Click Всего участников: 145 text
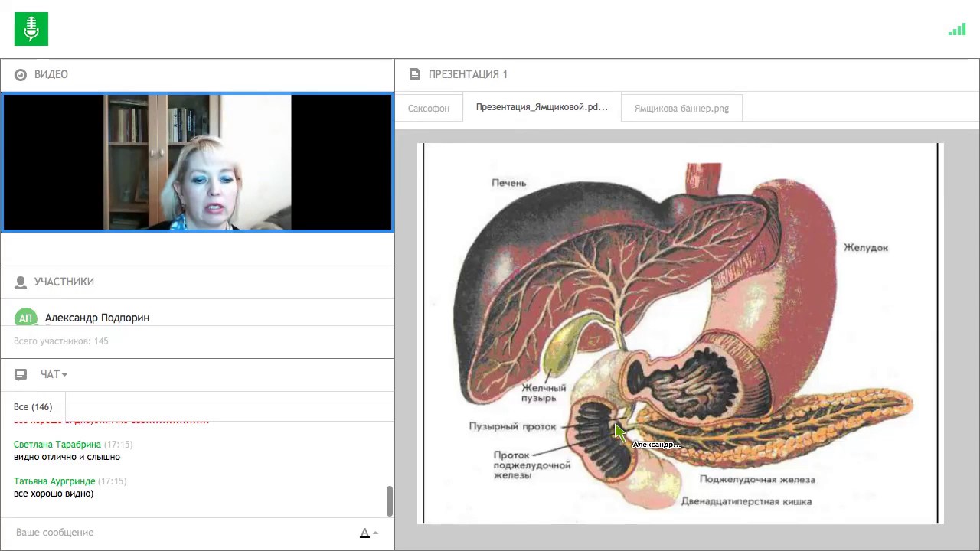980x551 pixels. point(61,341)
